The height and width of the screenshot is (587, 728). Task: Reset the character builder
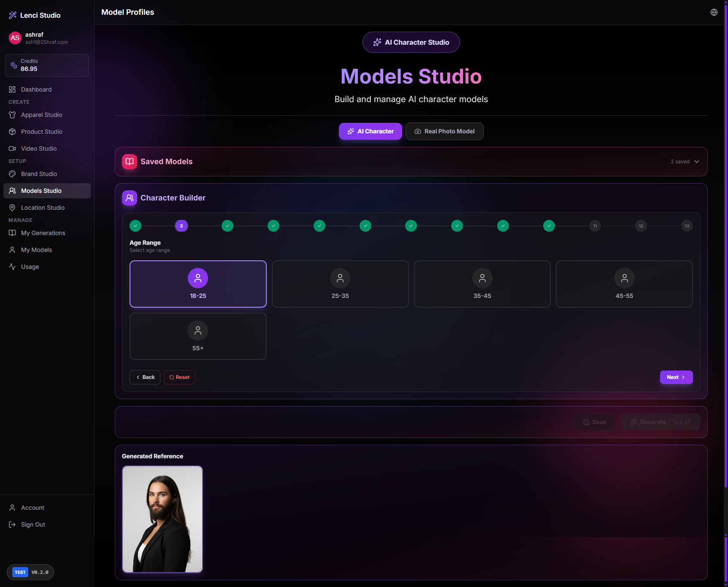[179, 377]
